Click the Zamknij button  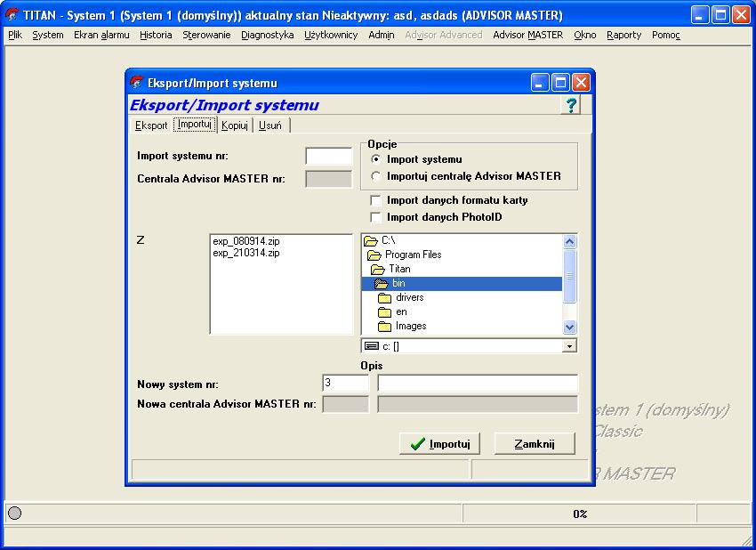535,443
